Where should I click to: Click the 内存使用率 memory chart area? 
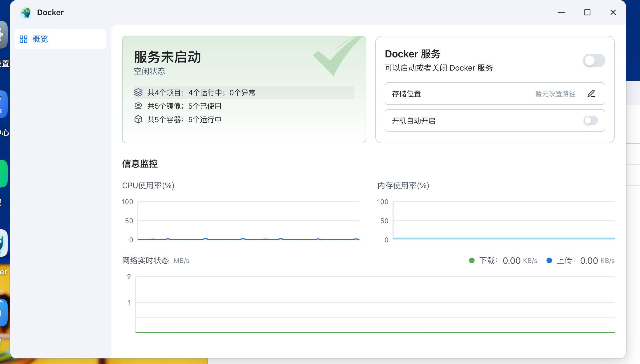tap(503, 221)
